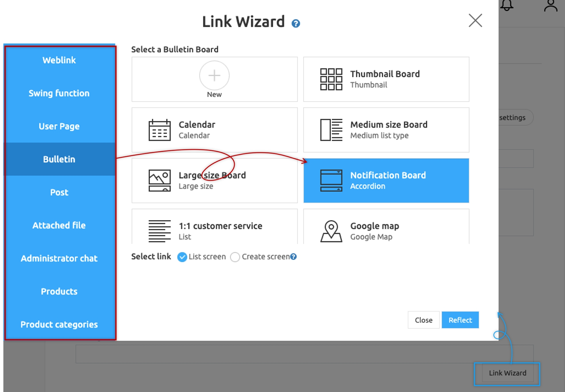Screen dimensions: 565x392
Task: Click the New board plus icon
Action: (214, 76)
